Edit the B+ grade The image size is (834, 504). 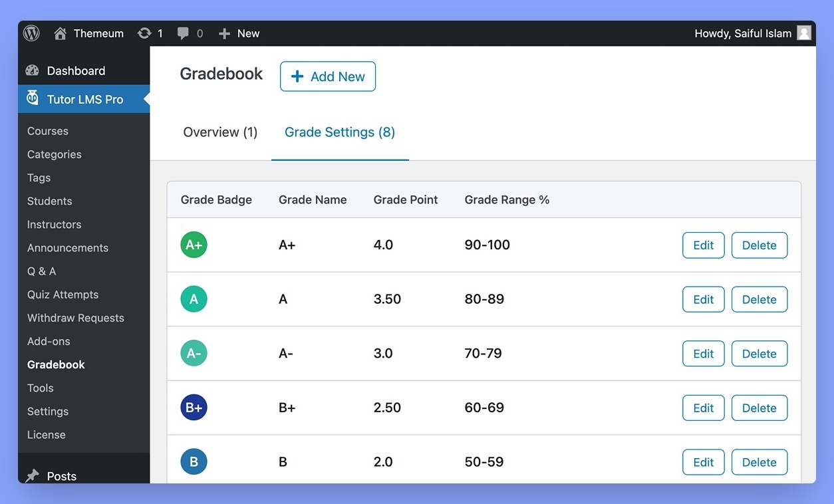704,408
